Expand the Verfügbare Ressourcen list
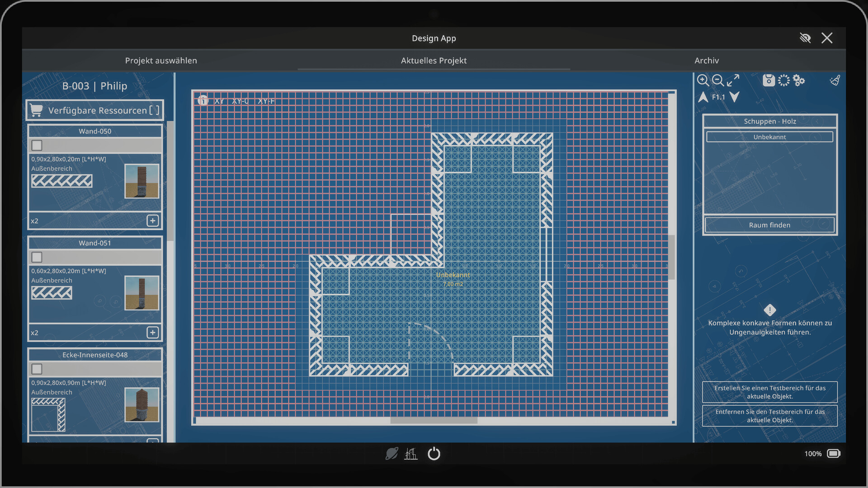The image size is (868, 488). pos(95,110)
